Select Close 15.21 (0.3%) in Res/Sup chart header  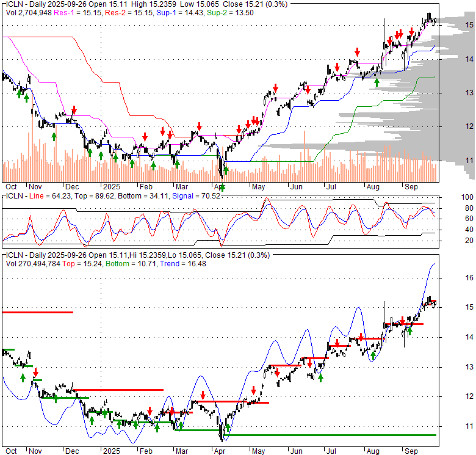[x=255, y=4]
